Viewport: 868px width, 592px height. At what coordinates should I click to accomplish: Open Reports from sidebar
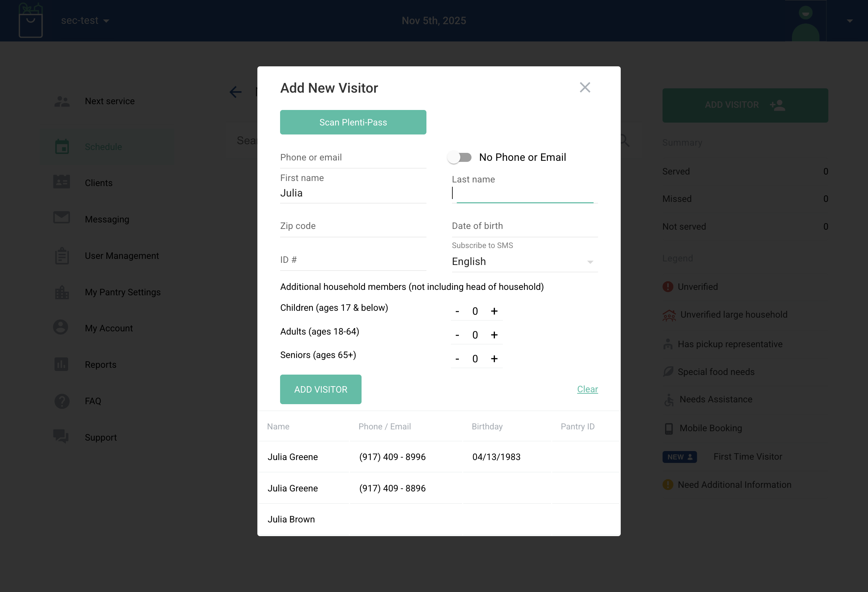tap(101, 365)
